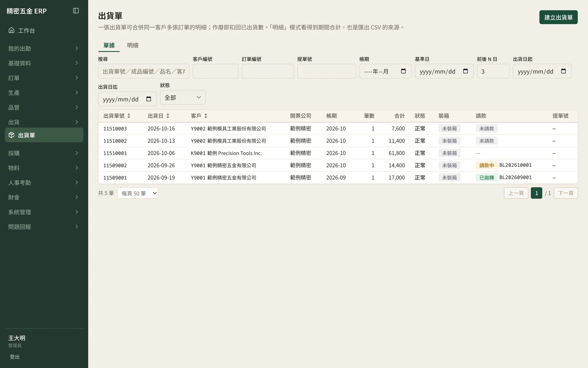This screenshot has height=368, width=588.
Task: Select the 單據 tab
Action: (x=109, y=45)
